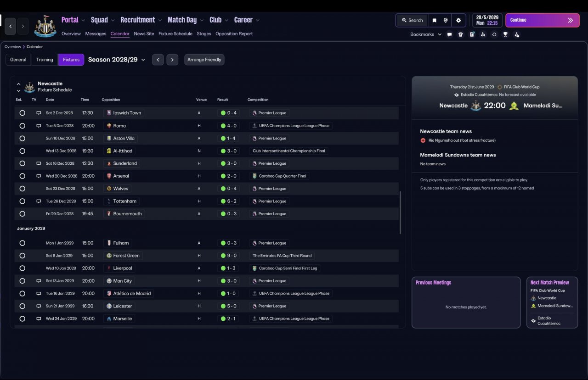588x380 pixels.
Task: Click the Champions League badge in the Marseille row
Action: (x=254, y=319)
